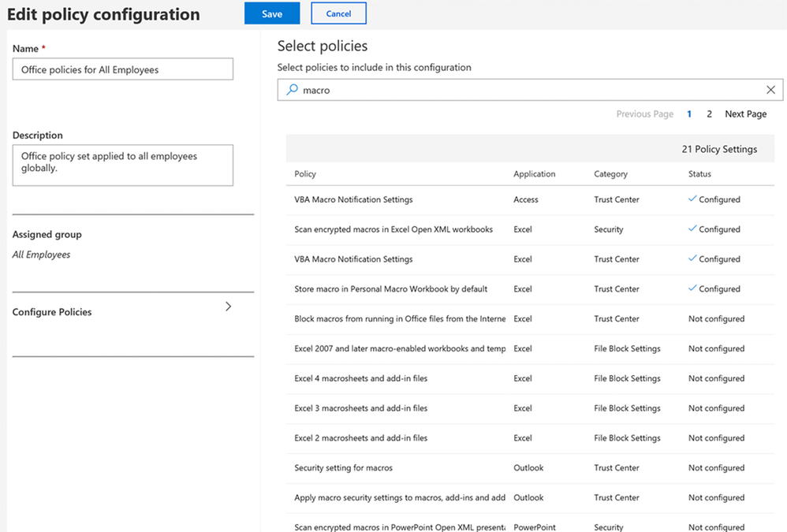Open Security setting for macros Outlook policy
Viewport: 787px width, 532px height.
343,468
